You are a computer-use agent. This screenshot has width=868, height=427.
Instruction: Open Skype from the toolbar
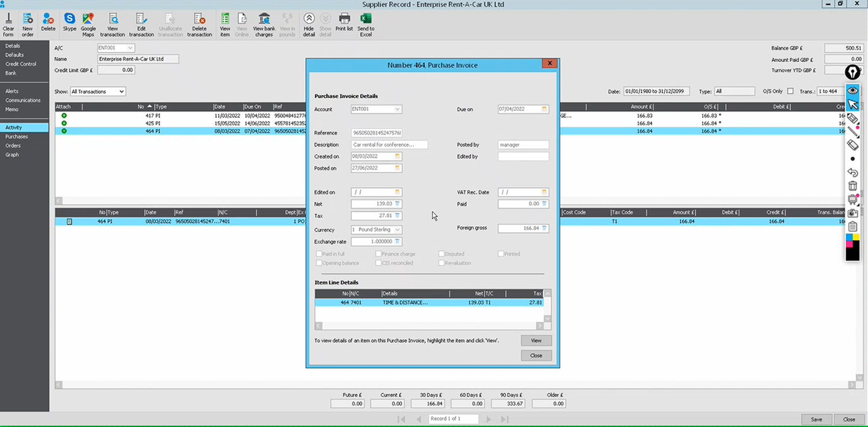point(69,23)
